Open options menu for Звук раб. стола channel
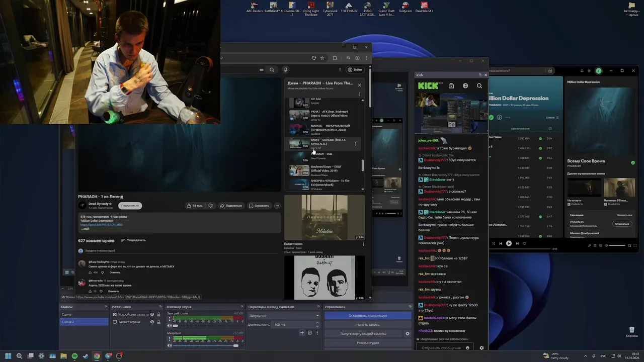 click(x=170, y=318)
